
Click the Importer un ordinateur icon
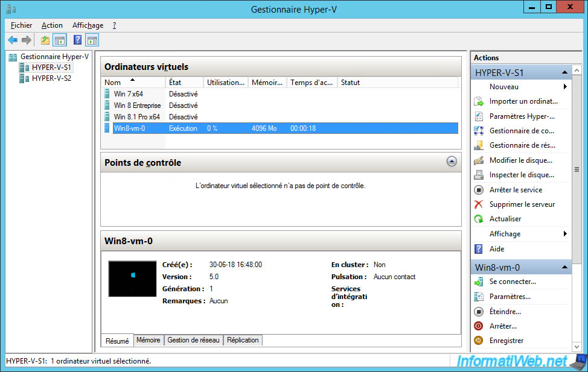[x=479, y=101]
